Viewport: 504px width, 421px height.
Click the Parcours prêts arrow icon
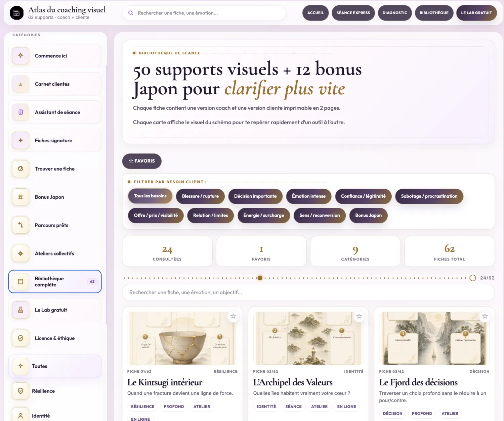(x=20, y=225)
